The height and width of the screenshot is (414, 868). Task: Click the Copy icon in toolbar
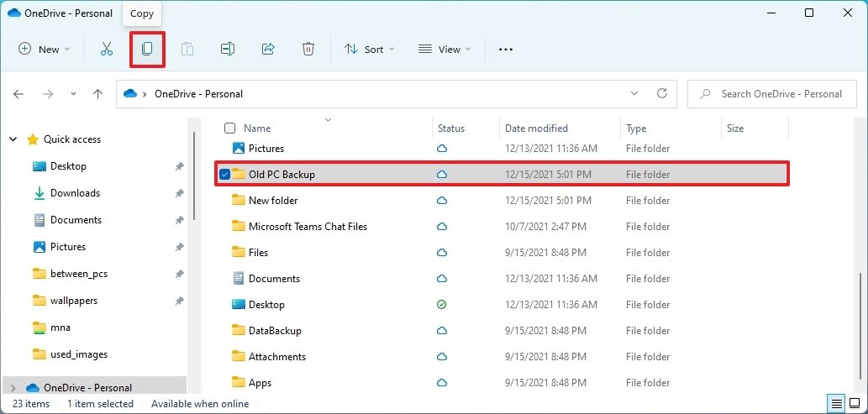[147, 50]
